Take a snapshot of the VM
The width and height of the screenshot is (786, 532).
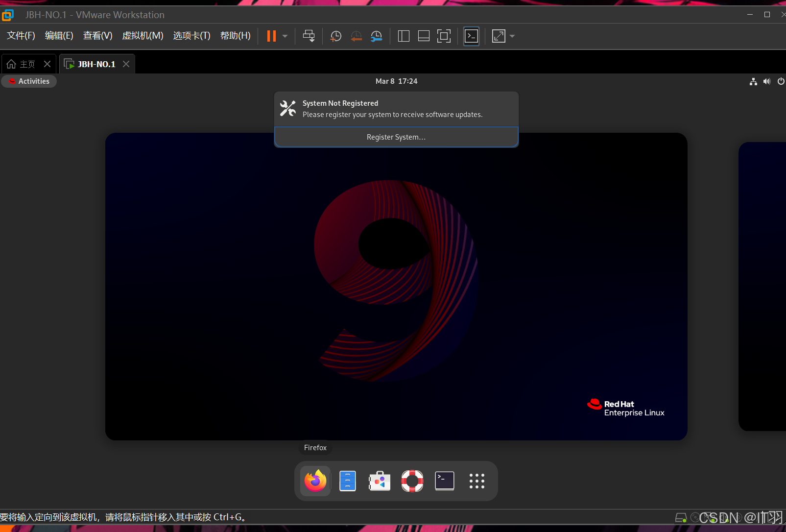pyautogui.click(x=336, y=36)
